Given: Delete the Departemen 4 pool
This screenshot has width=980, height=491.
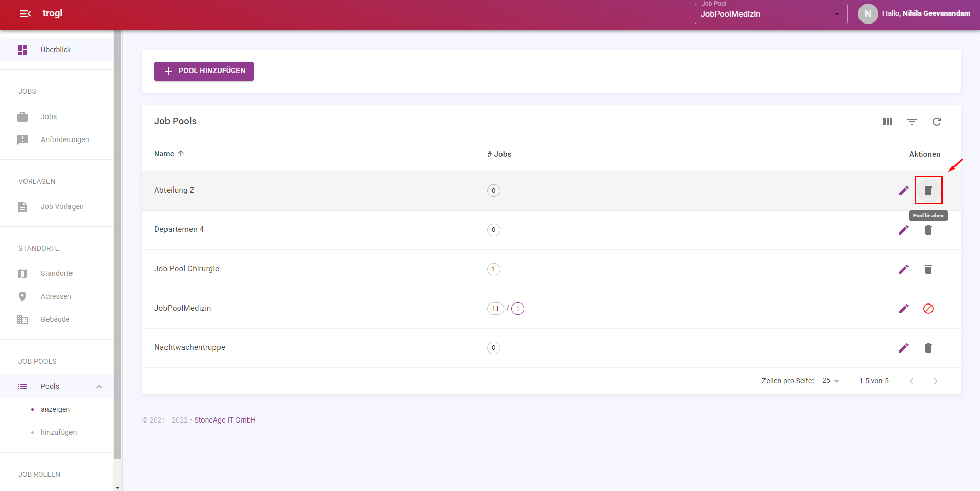Looking at the screenshot, I should click(x=928, y=230).
